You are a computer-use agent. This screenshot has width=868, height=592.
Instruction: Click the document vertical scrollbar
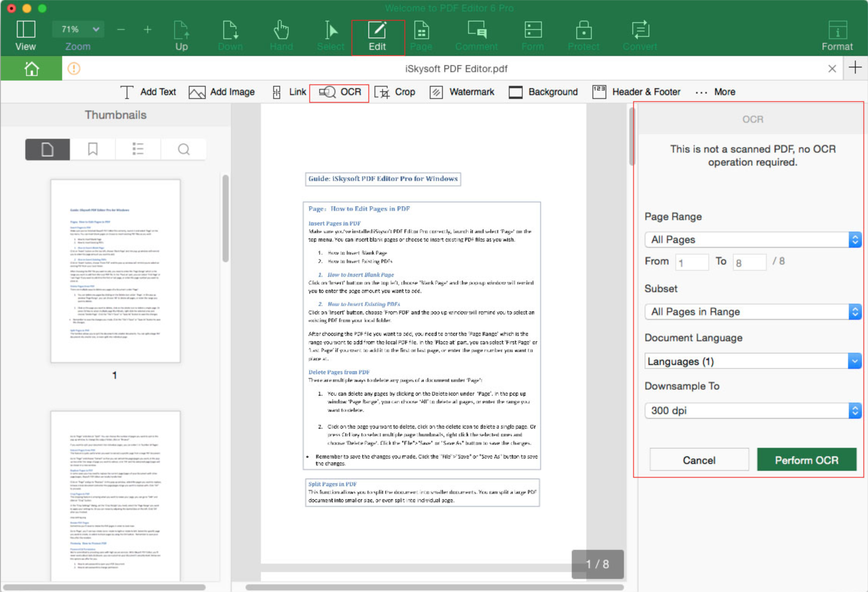pyautogui.click(x=632, y=136)
